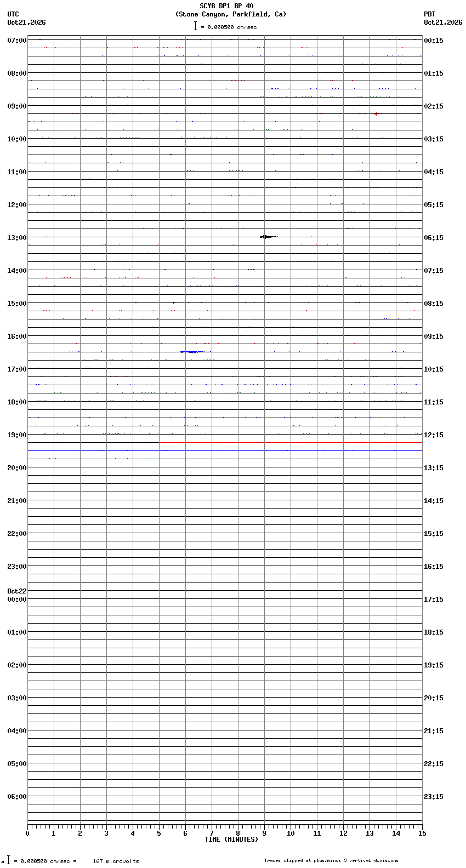This screenshot has width=466, height=868.
Task: Click the '10:00' UTC time label
Action: [17, 139]
